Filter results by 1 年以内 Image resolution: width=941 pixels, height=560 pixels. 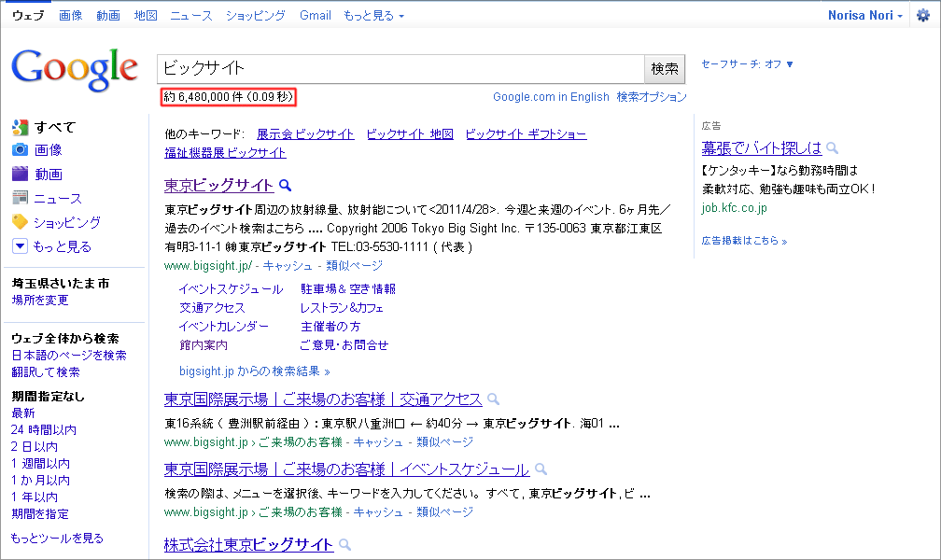[35, 497]
